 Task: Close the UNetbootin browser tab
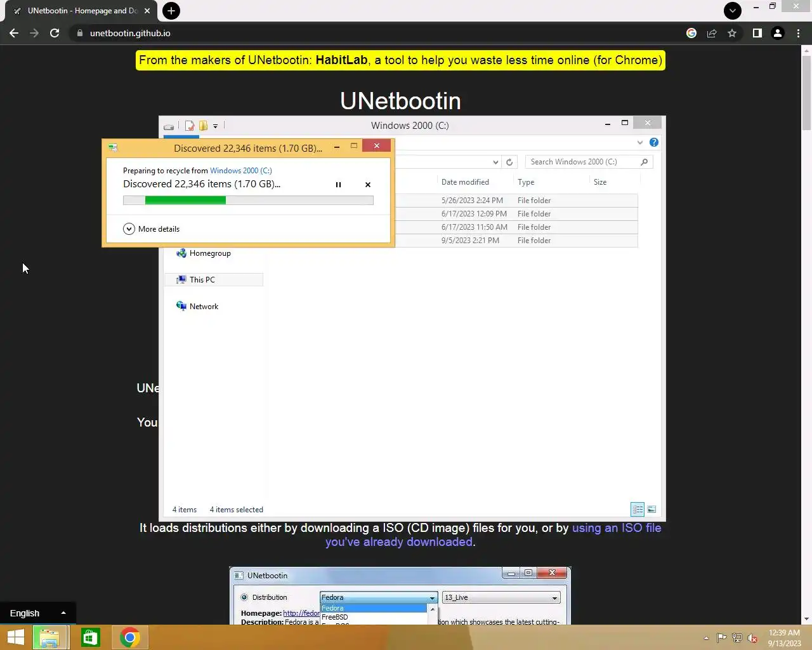pos(147,11)
